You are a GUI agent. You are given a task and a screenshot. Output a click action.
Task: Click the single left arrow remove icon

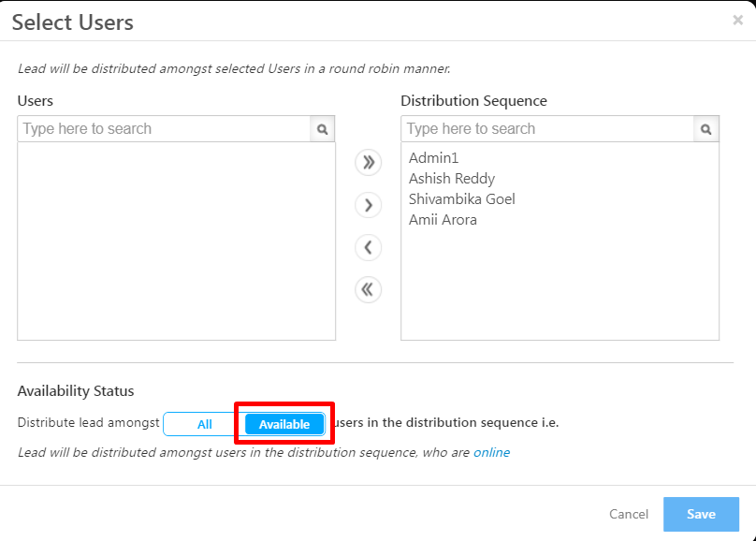(369, 247)
